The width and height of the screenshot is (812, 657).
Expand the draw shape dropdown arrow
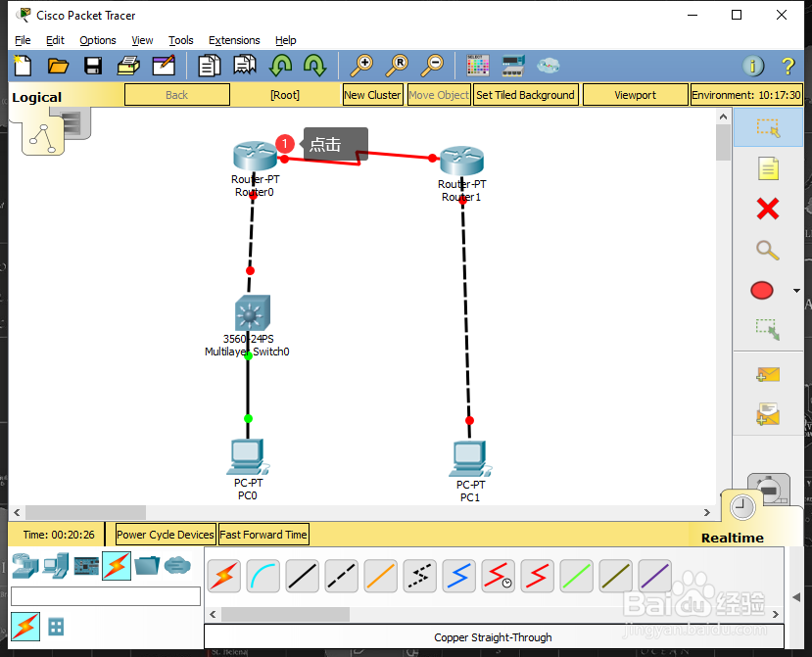[x=796, y=291]
